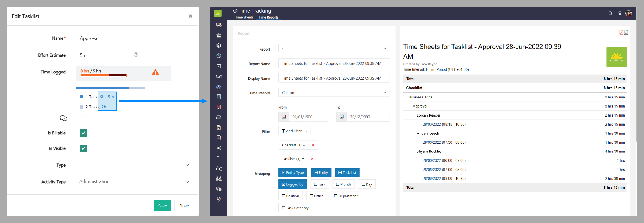
Task: Open the Time Interval dropdown
Action: (x=334, y=93)
